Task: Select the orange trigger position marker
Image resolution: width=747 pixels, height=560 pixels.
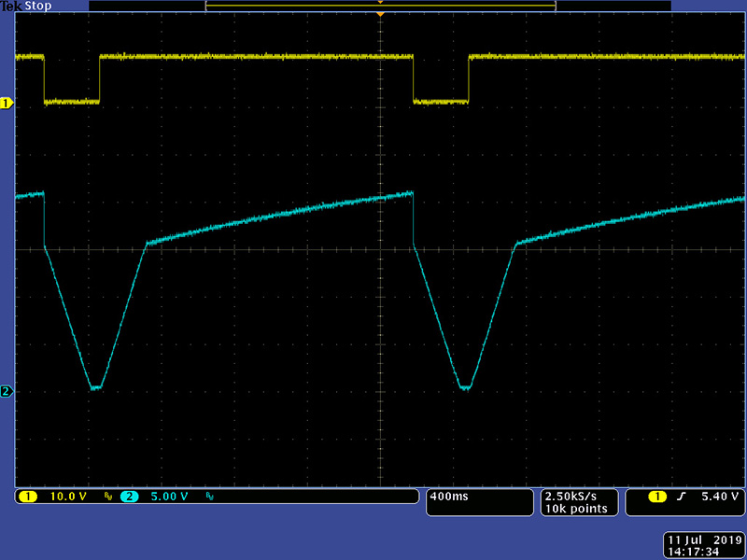Action: [x=380, y=15]
